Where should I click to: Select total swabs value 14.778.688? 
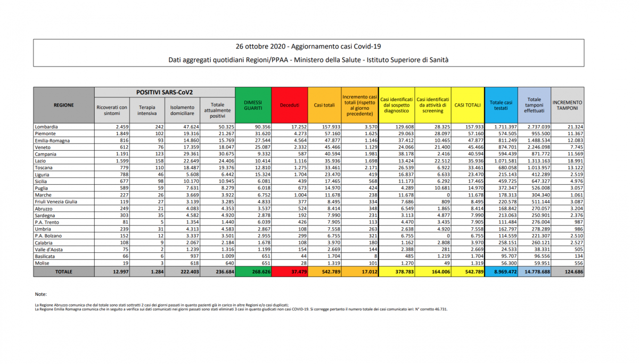click(x=534, y=271)
